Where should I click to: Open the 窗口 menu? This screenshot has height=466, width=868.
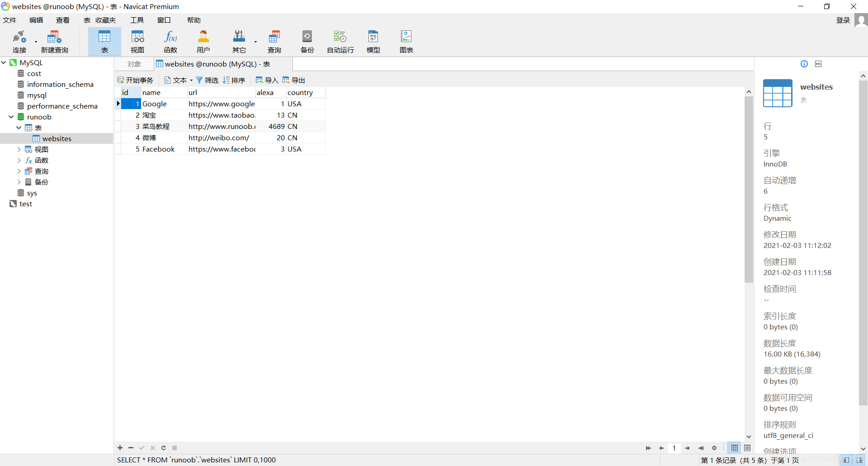[x=164, y=20]
